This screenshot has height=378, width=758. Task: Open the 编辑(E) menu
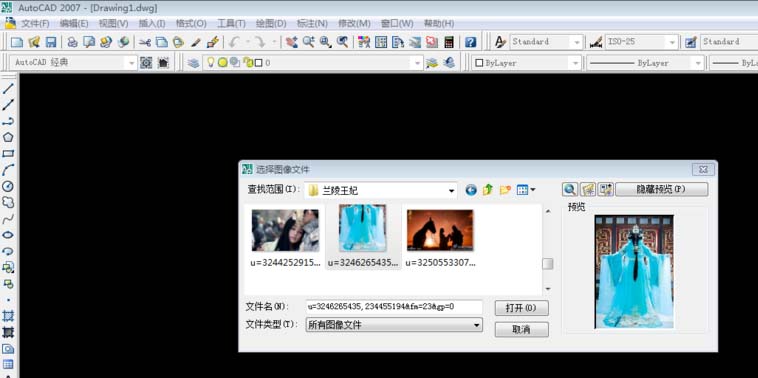(x=74, y=23)
